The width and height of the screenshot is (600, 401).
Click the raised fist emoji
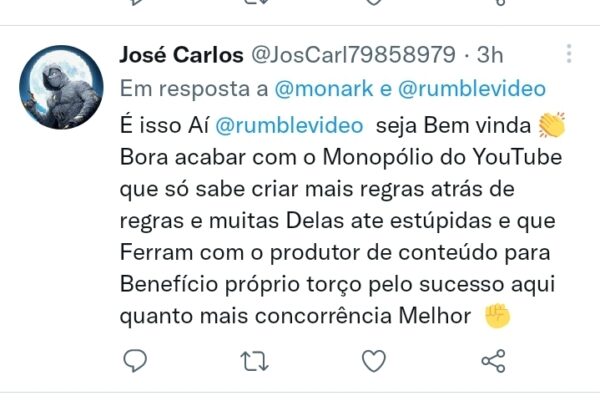[x=497, y=317]
